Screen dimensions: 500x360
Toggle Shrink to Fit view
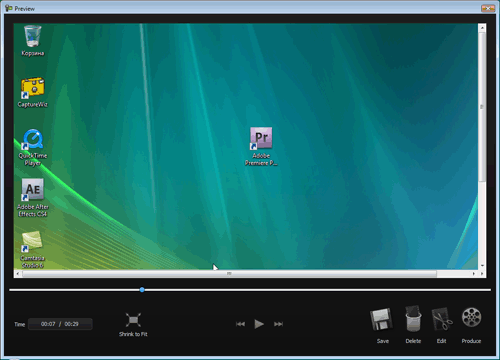click(133, 320)
